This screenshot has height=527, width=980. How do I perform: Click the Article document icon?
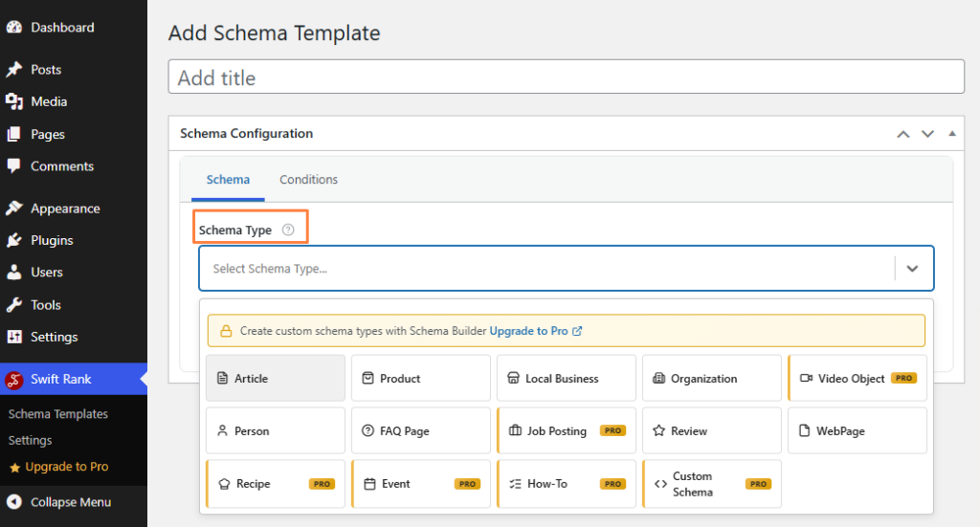click(222, 378)
